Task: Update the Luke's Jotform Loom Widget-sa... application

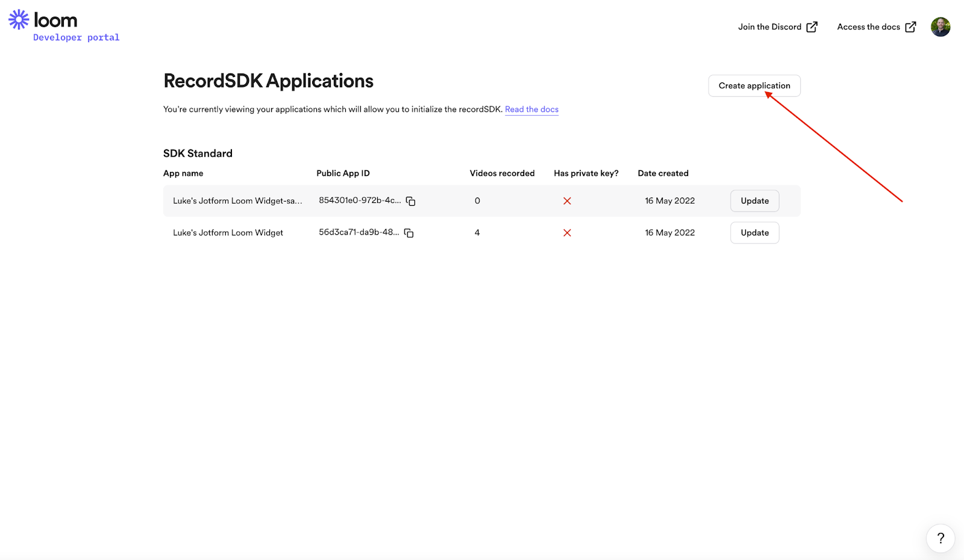Action: [755, 201]
